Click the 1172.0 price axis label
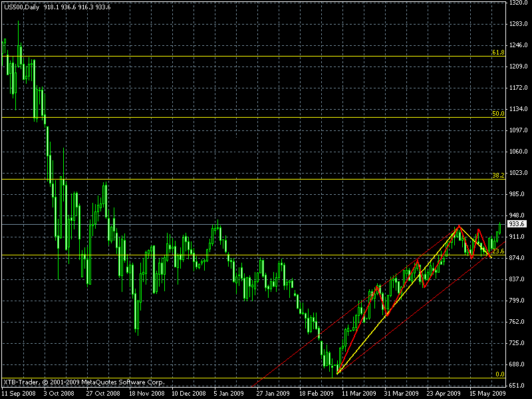Image resolution: width=532 pixels, height=399 pixels. tap(519, 88)
